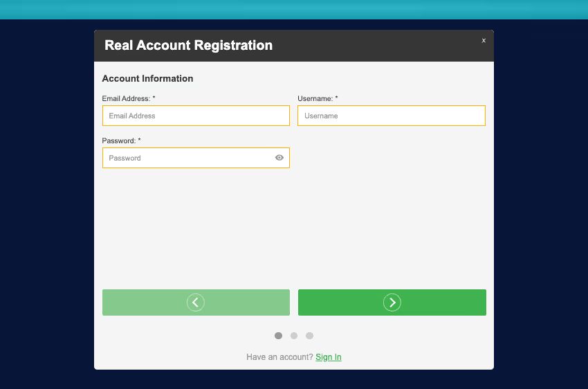Select the first step indicator dot
This screenshot has width=588, height=389.
coord(278,336)
